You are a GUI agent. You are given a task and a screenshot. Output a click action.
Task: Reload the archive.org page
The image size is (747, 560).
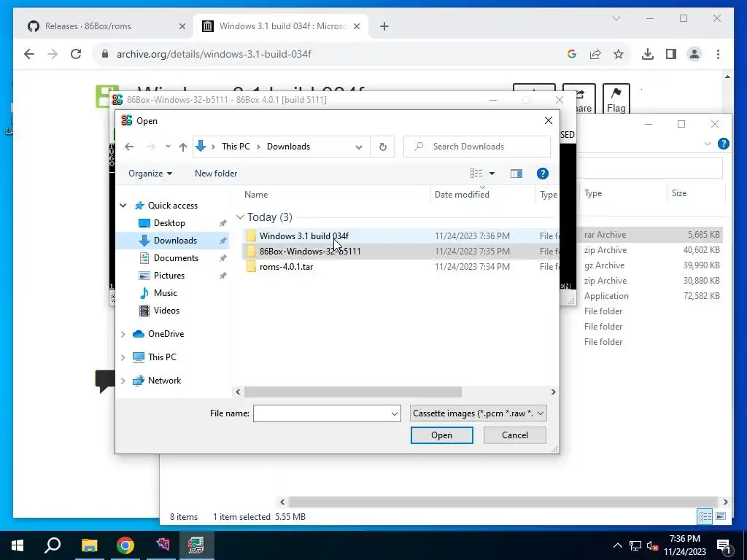coord(76,54)
